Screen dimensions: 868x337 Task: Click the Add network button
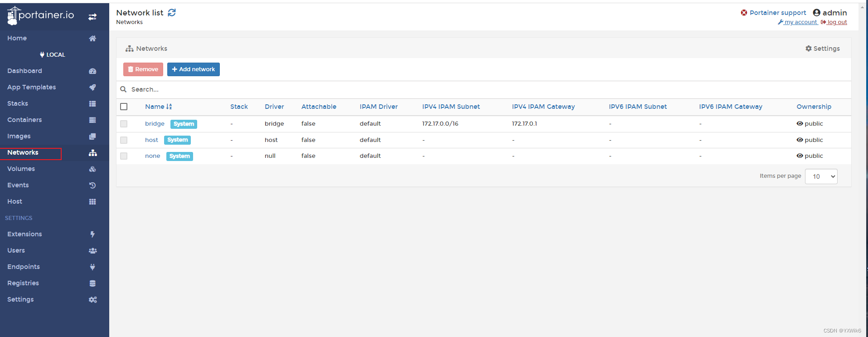[194, 69]
